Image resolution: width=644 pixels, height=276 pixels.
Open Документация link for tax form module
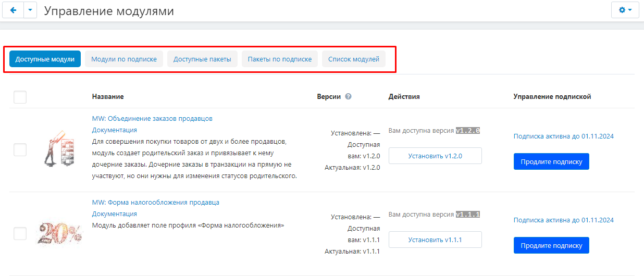coord(115,214)
